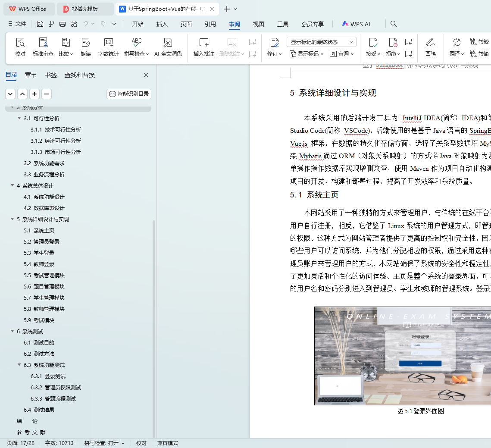The width and height of the screenshot is (491, 448).
Task: Click AI 全文润色 polish icon
Action: point(168,43)
